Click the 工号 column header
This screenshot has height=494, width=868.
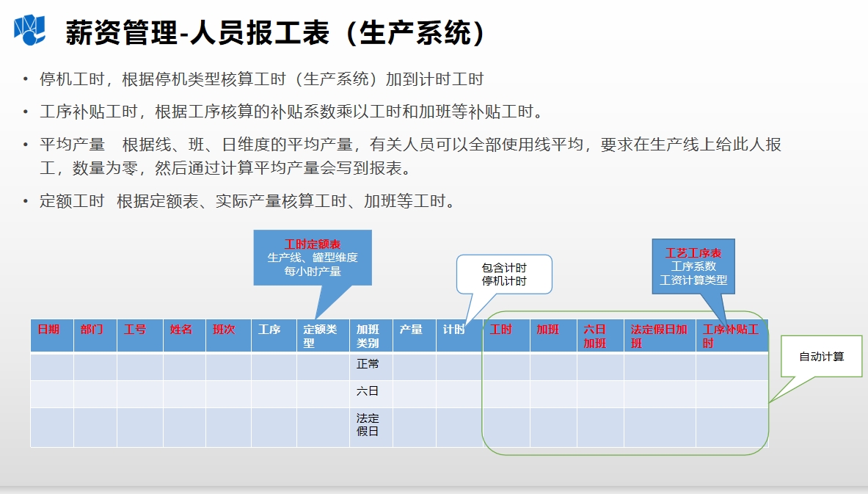point(140,335)
